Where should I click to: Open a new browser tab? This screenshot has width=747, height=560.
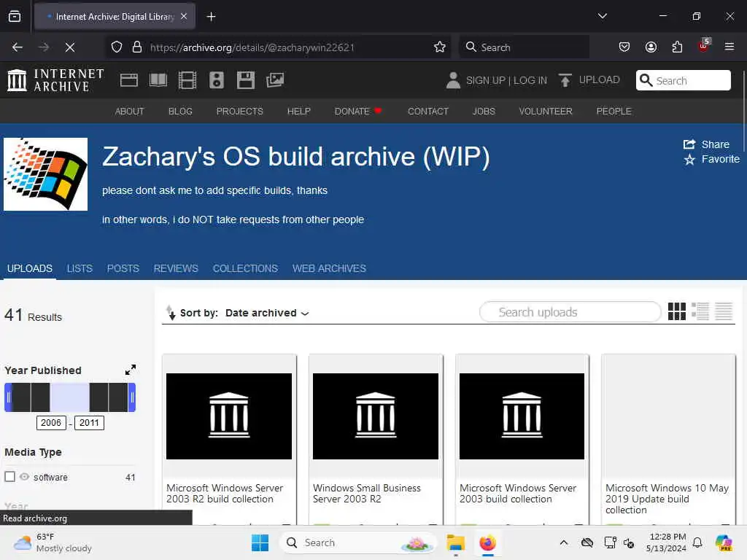click(x=211, y=17)
